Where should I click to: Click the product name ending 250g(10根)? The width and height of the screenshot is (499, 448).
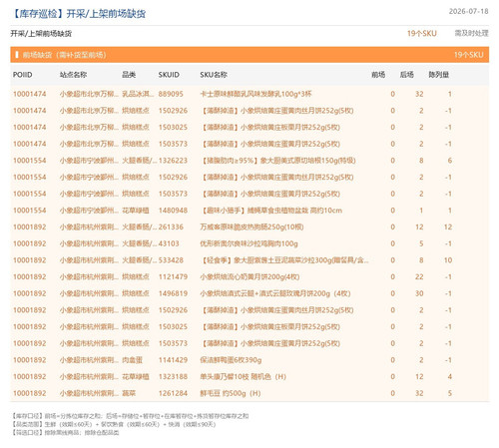[251, 226]
